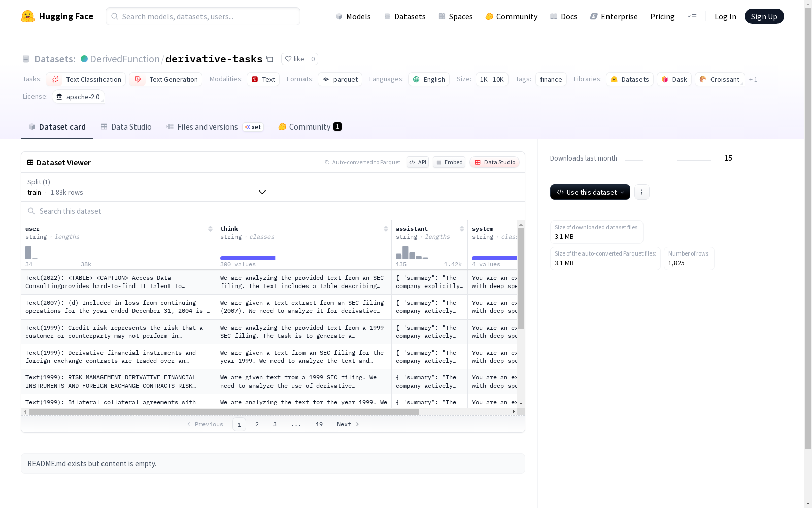Screen dimensions: 812x508
Task: Expand the +1 more libraries
Action: [753, 79]
